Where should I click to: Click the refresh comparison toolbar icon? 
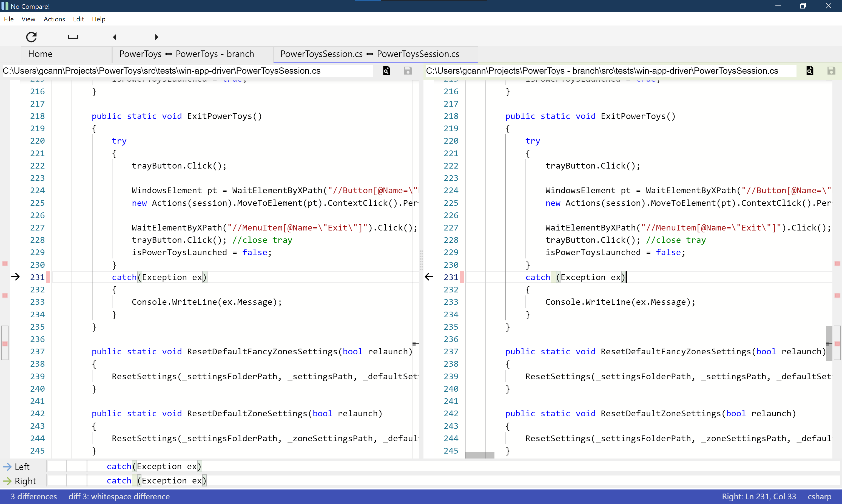[31, 37]
